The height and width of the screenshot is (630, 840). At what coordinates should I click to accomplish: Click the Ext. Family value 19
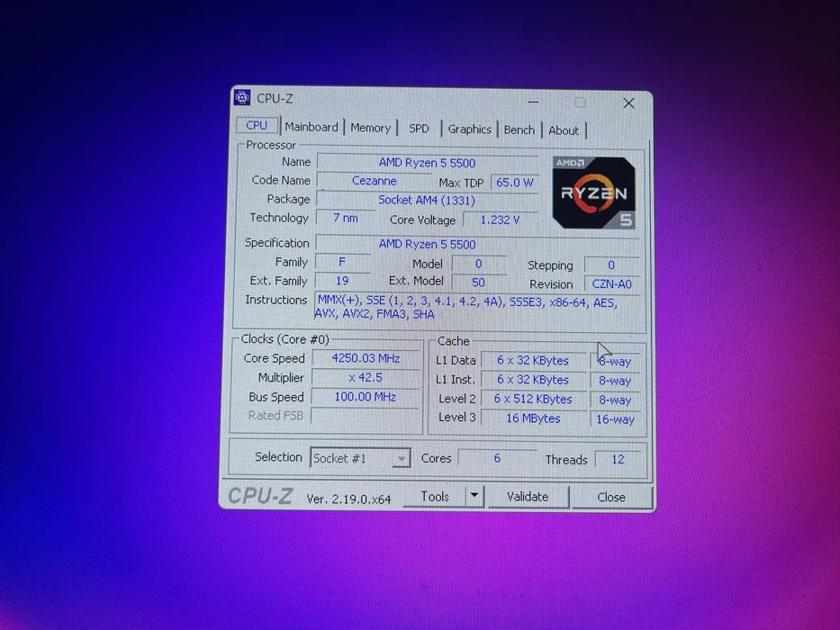(x=342, y=280)
